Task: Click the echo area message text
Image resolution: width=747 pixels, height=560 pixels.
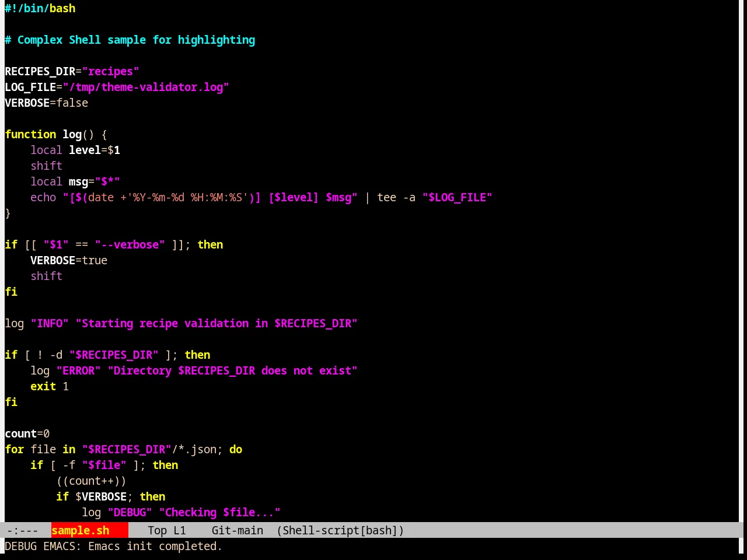Action: tap(113, 546)
